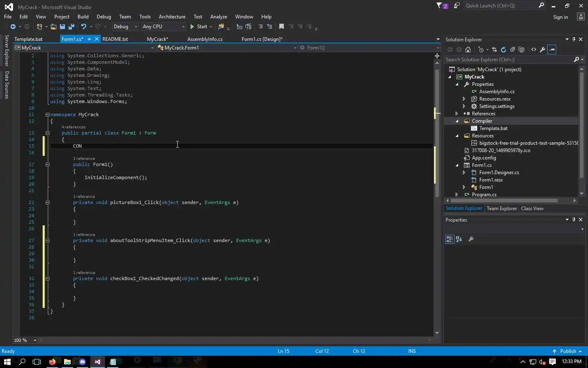Collapse the namespace MyCrack code block
Screen dimensions: 588x368
pyautogui.click(x=47, y=115)
